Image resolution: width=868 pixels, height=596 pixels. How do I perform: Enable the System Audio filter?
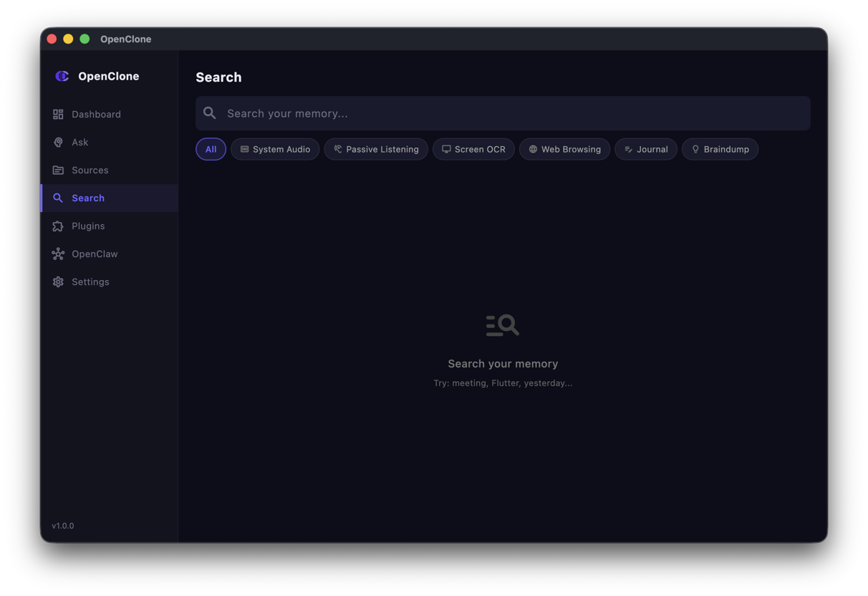coord(275,149)
